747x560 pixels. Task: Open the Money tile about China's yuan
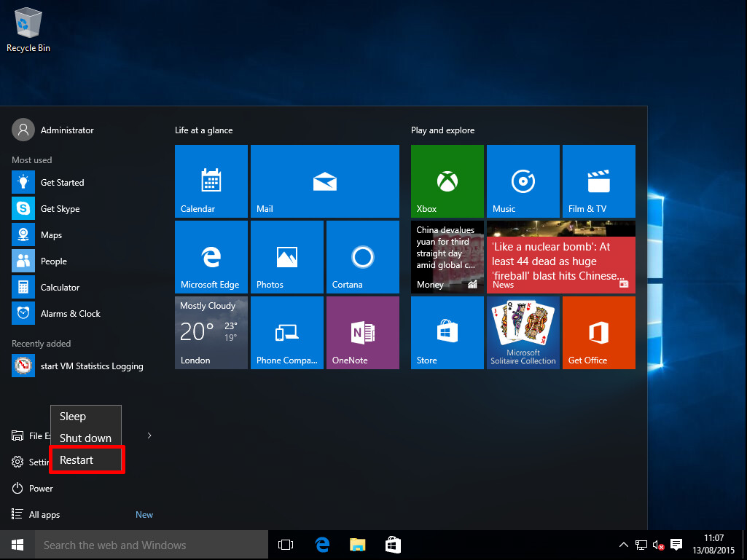447,256
